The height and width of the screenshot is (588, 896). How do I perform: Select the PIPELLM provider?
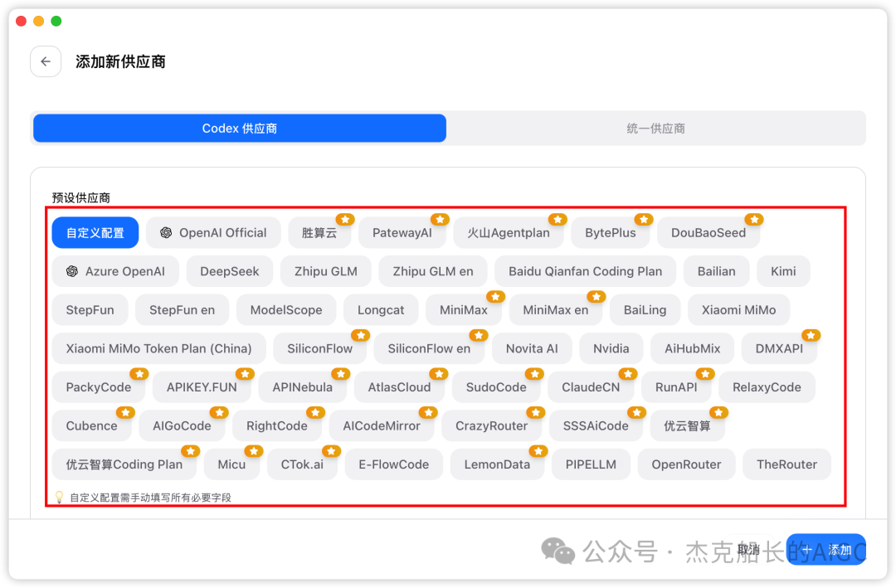591,464
